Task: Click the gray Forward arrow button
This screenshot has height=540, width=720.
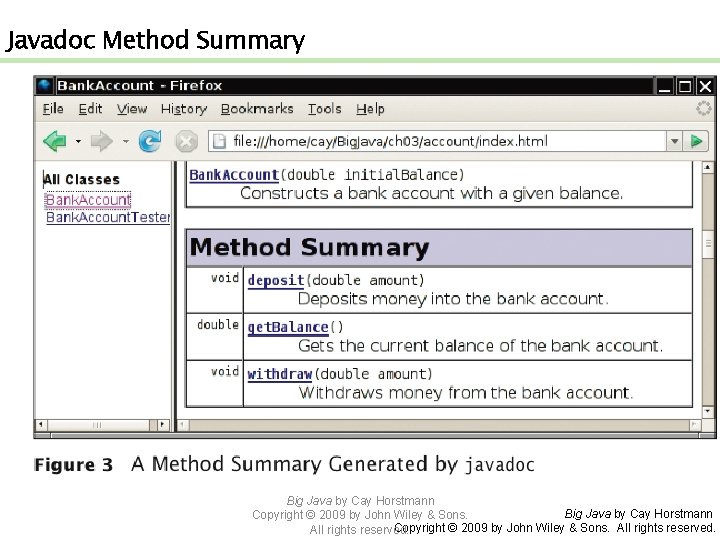Action: pos(101,141)
